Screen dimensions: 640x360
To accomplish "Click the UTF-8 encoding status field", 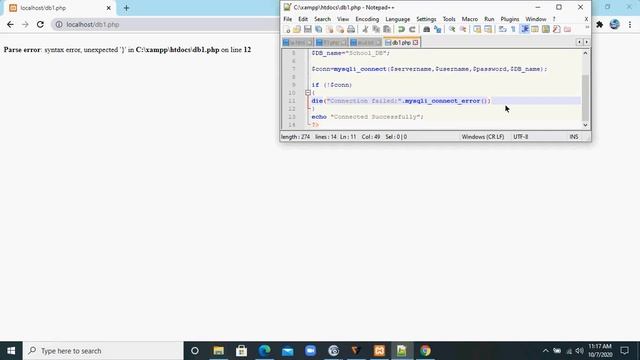I will (521, 137).
